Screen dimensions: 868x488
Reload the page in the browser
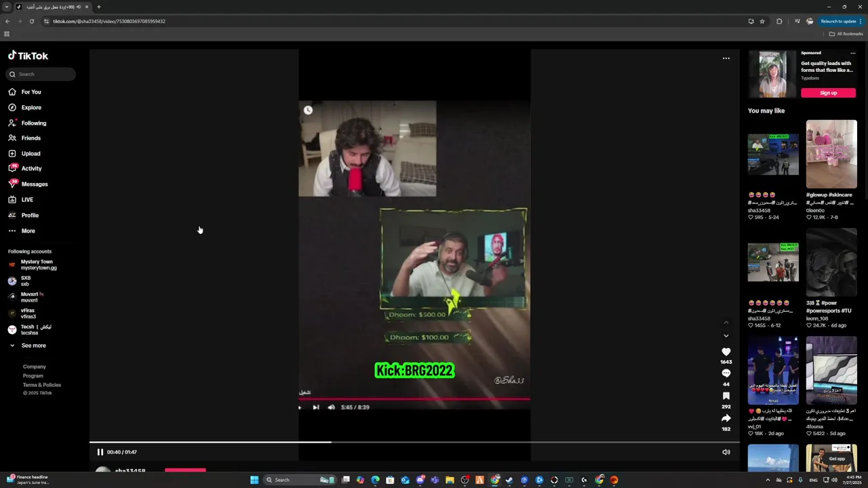pyautogui.click(x=32, y=21)
